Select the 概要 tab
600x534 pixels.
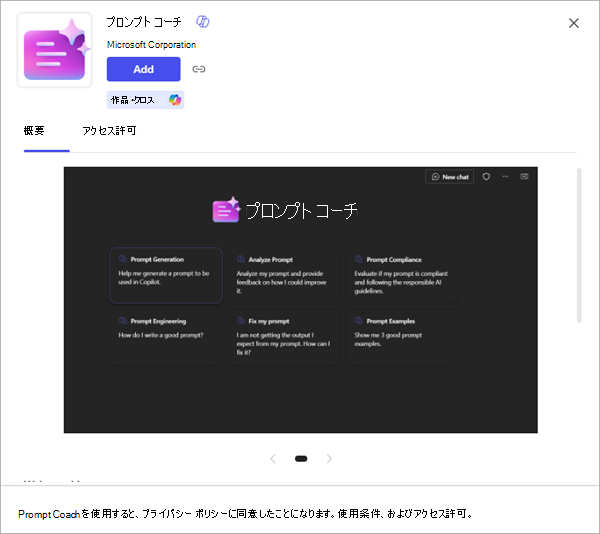tap(34, 131)
